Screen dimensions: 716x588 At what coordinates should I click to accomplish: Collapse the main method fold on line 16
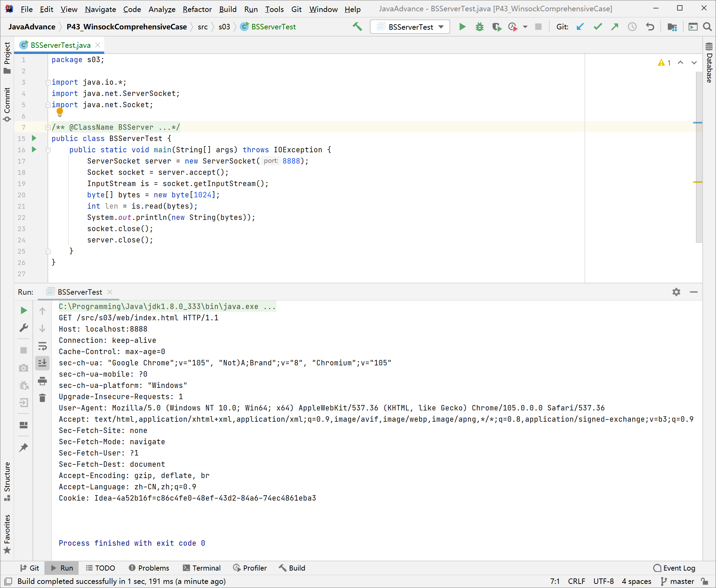[x=48, y=150]
